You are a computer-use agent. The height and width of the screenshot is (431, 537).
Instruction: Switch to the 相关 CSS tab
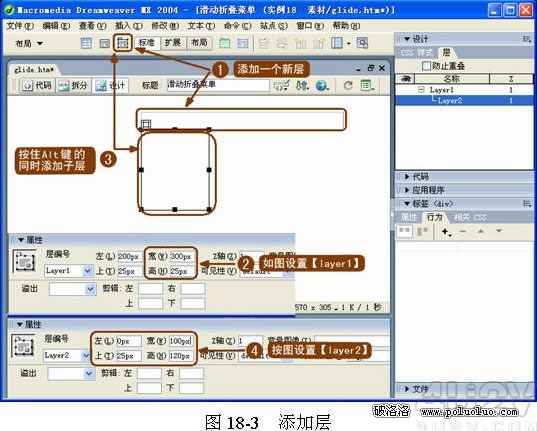coord(470,217)
